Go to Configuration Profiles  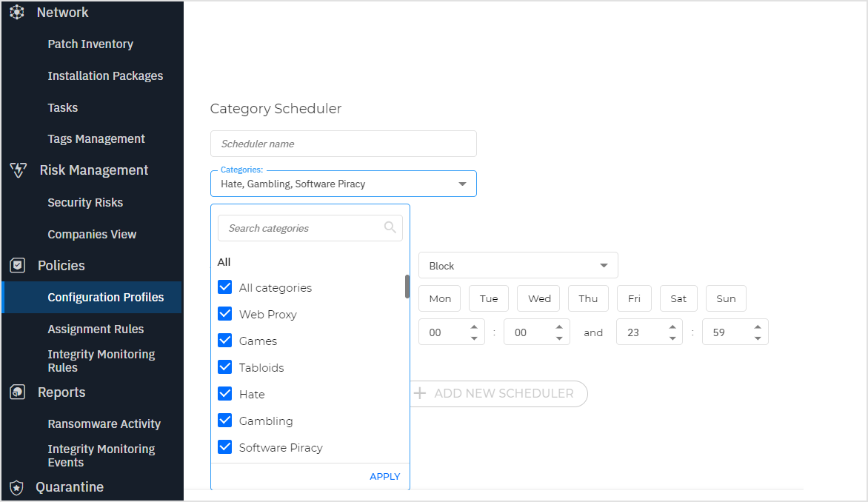pos(105,297)
